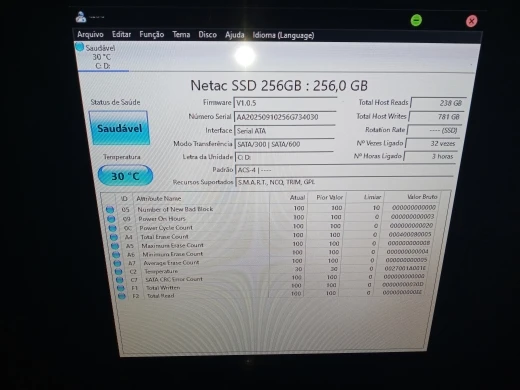Open the Arquivo menu

pos(90,34)
